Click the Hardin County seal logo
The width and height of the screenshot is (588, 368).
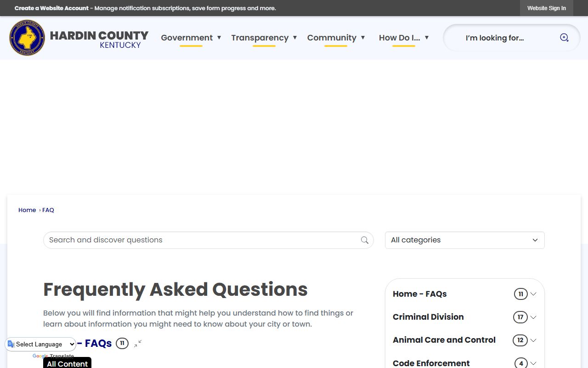point(27,38)
